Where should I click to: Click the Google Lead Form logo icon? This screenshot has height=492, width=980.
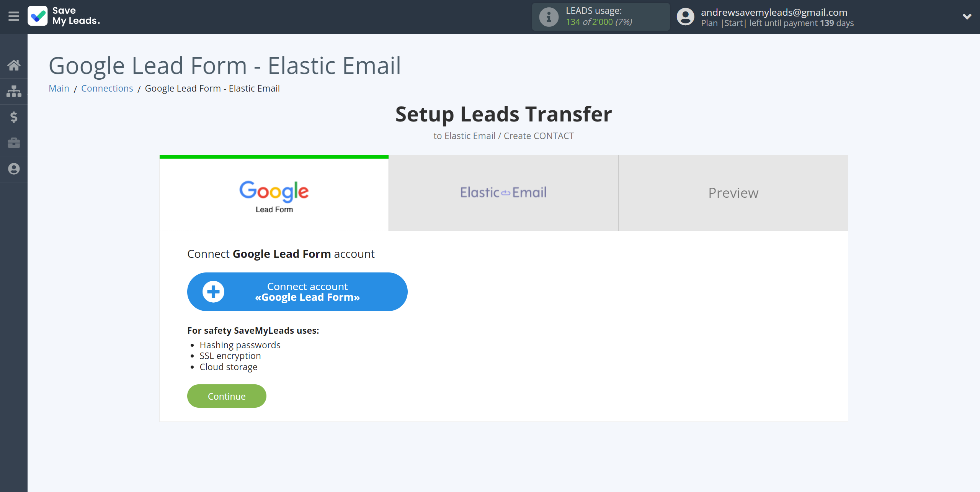(x=274, y=192)
